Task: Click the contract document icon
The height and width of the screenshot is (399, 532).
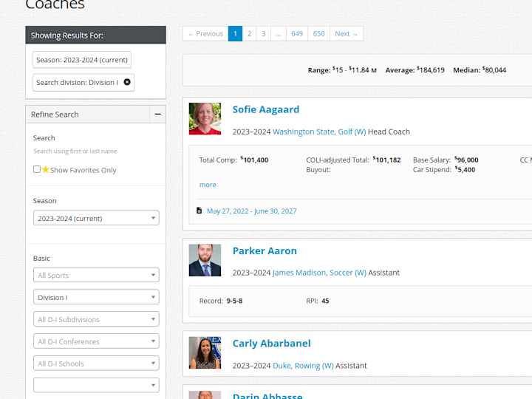Action: [199, 211]
